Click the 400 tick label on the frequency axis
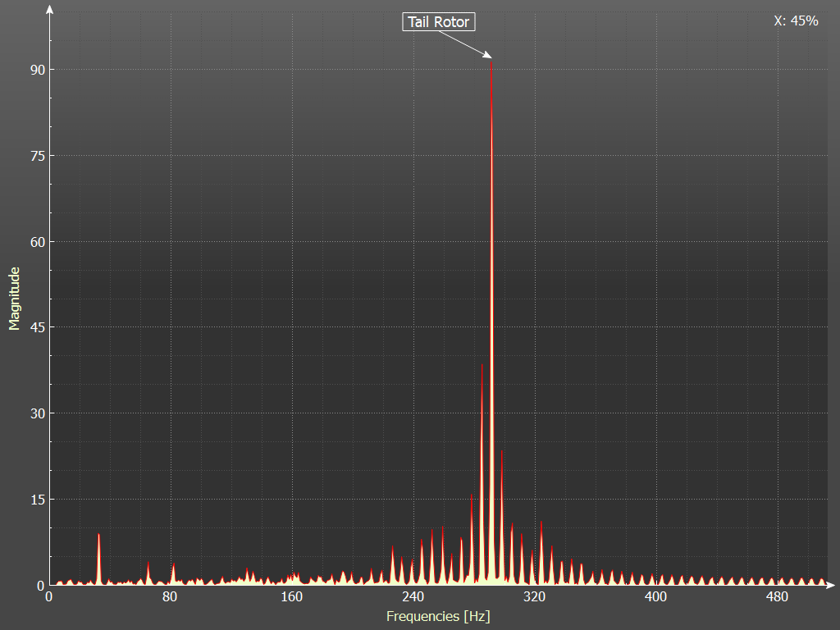Viewport: 840px width, 630px height. pos(655,596)
